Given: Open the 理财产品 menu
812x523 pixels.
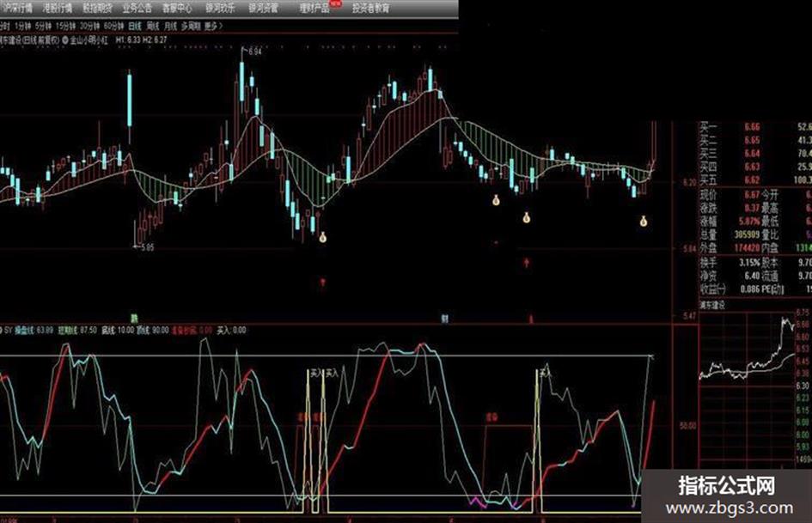Looking at the screenshot, I should coord(314,8).
